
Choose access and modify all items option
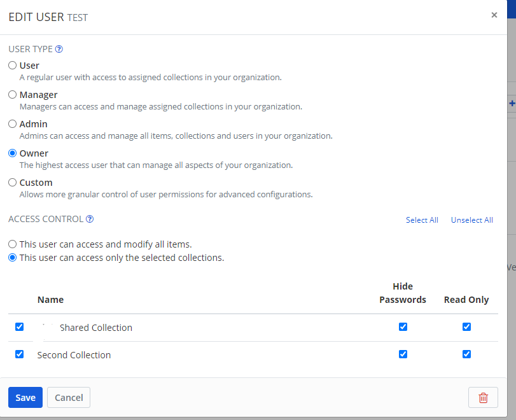click(12, 244)
